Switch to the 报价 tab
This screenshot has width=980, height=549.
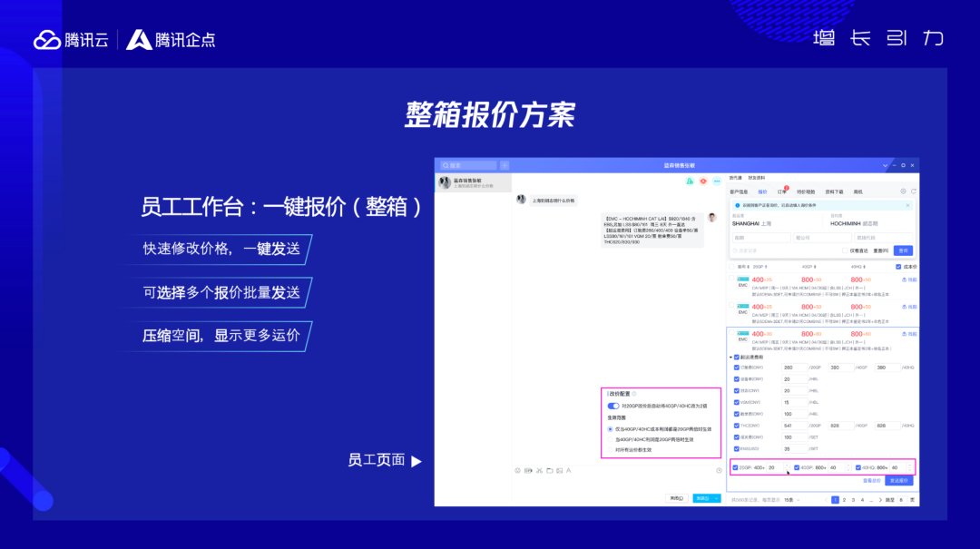762,192
